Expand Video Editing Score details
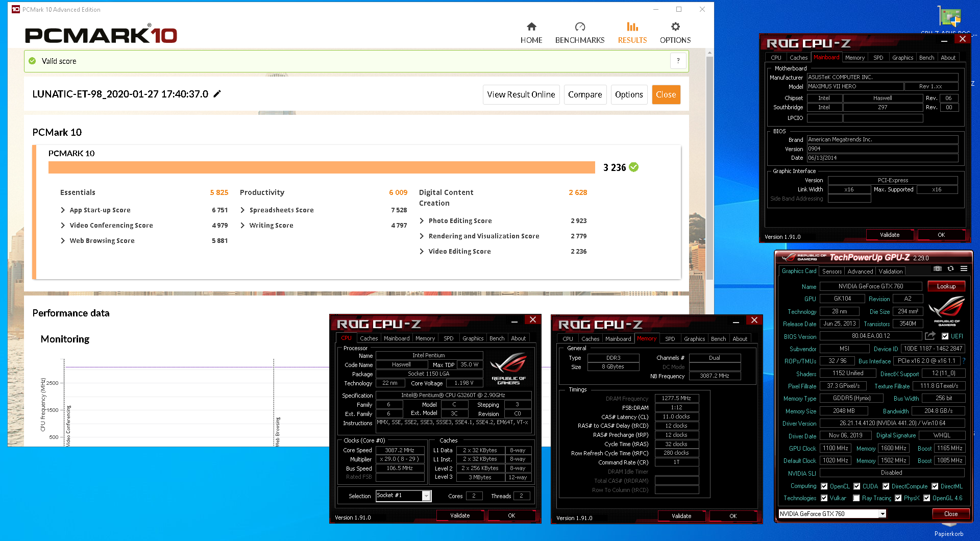 (x=422, y=251)
